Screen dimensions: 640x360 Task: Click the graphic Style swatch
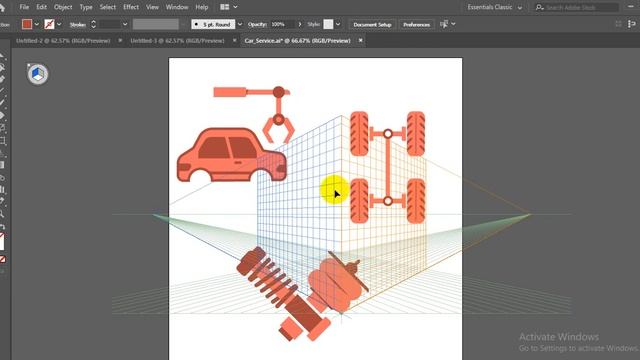coord(328,24)
